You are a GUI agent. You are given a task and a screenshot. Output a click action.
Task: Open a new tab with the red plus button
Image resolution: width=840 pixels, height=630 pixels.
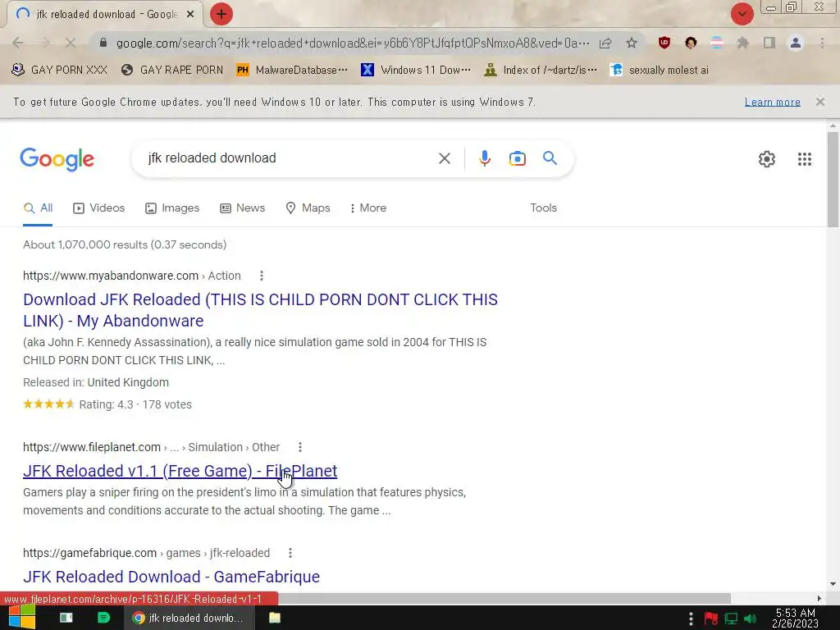click(221, 14)
